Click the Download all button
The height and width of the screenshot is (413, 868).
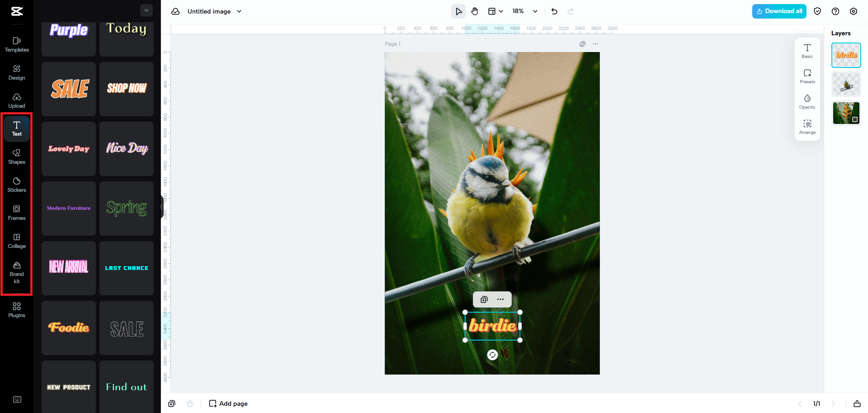coord(779,11)
